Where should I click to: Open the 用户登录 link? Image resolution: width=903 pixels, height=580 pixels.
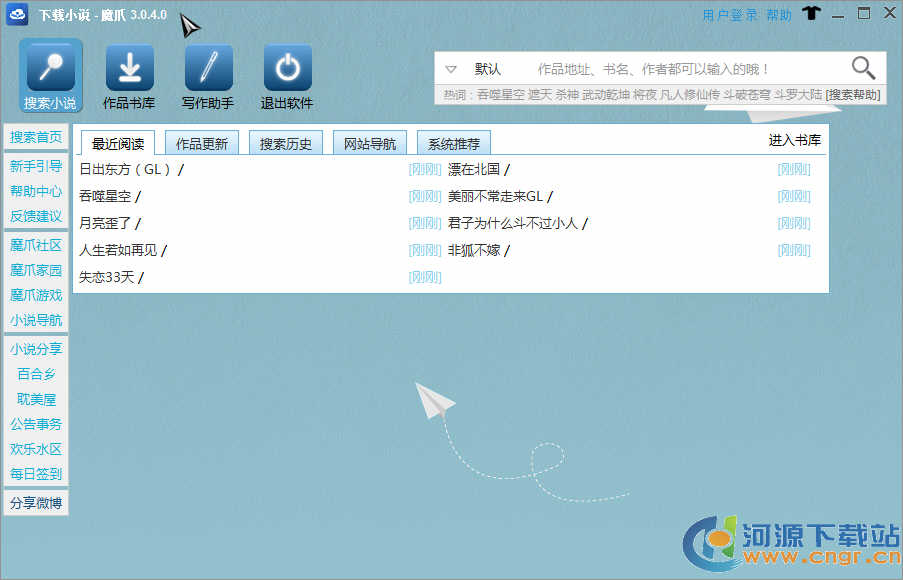point(730,15)
